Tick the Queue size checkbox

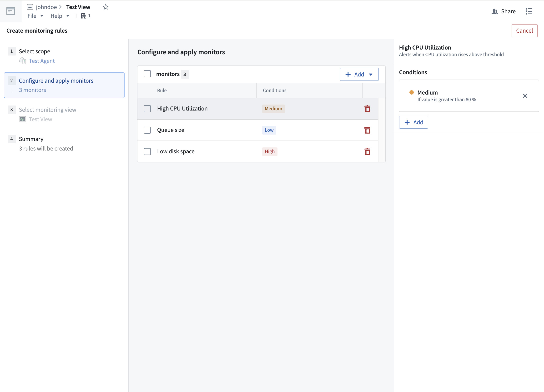click(147, 130)
